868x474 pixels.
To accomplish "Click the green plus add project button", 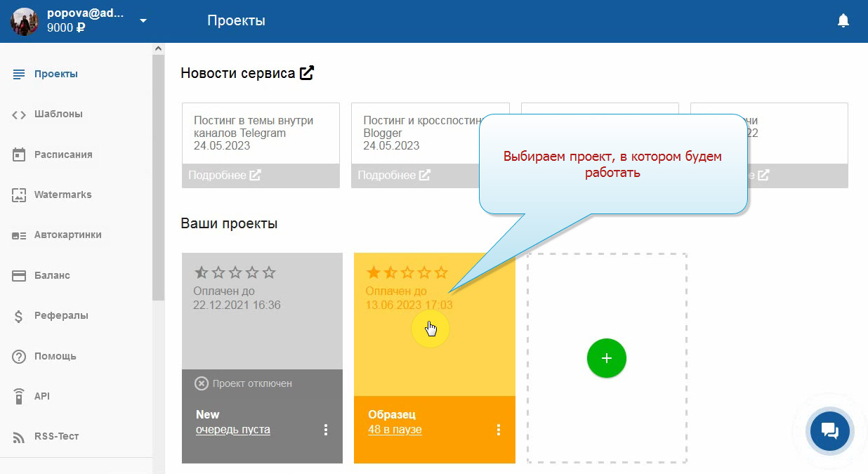I will 606,358.
